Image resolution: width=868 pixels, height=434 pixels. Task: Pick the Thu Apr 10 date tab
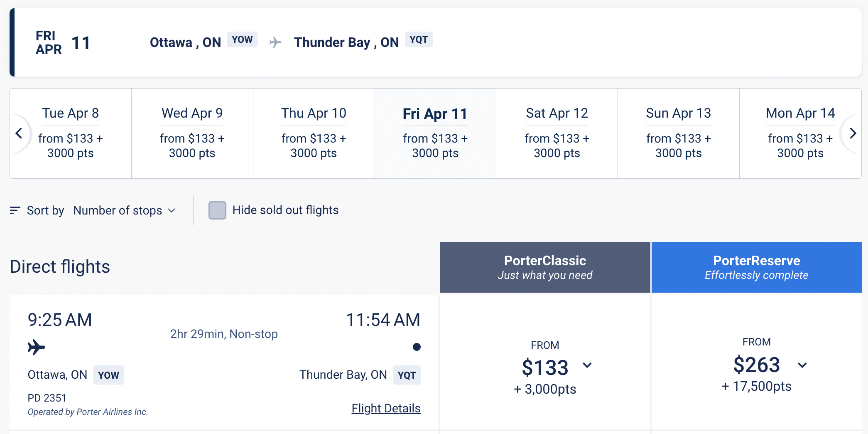click(314, 133)
